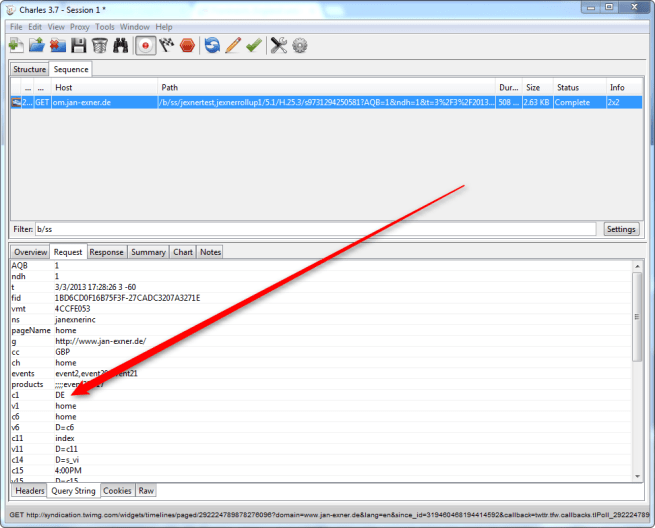Select the vmt value 4CCFE053
The height and width of the screenshot is (528, 655).
(73, 309)
